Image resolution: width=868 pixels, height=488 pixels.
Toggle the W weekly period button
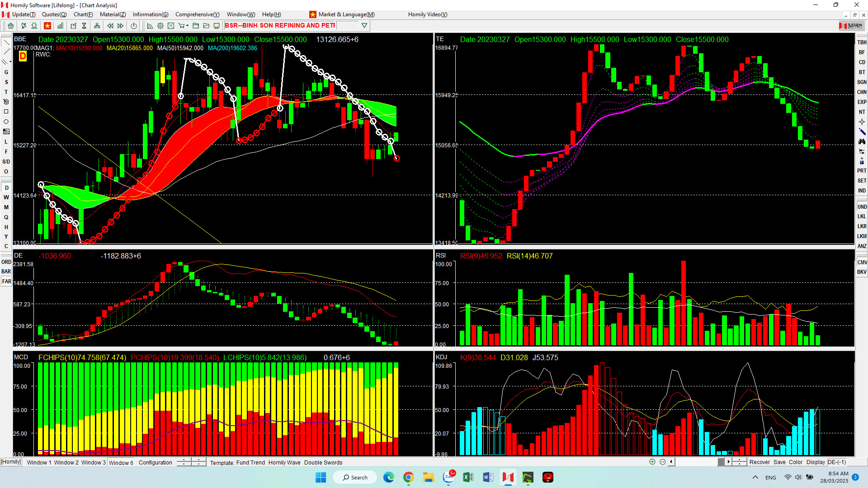pos(6,197)
